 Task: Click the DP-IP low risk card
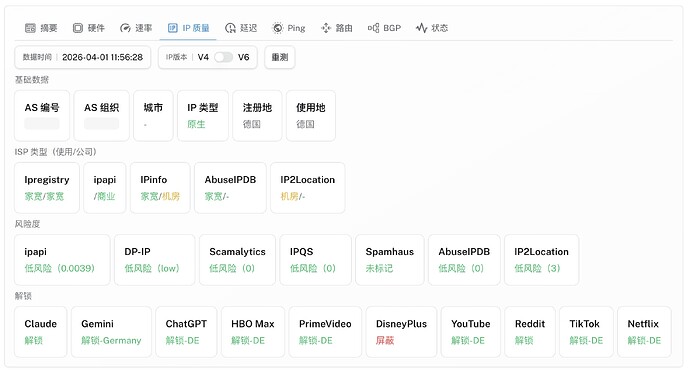coord(154,260)
